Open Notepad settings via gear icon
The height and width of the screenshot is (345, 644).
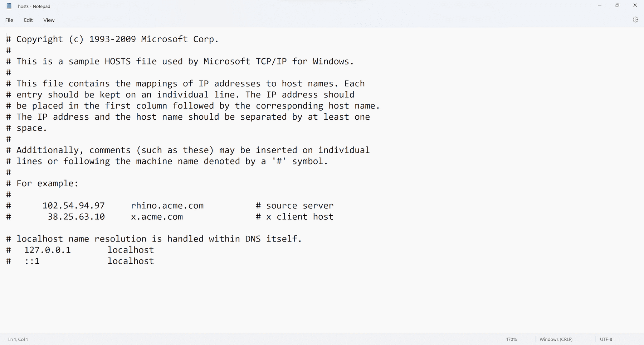[x=635, y=20]
